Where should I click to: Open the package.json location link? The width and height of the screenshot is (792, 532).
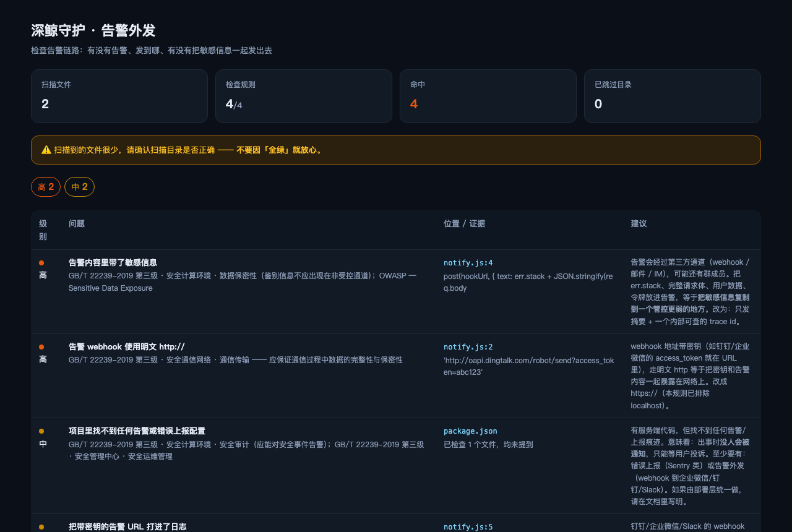click(470, 431)
